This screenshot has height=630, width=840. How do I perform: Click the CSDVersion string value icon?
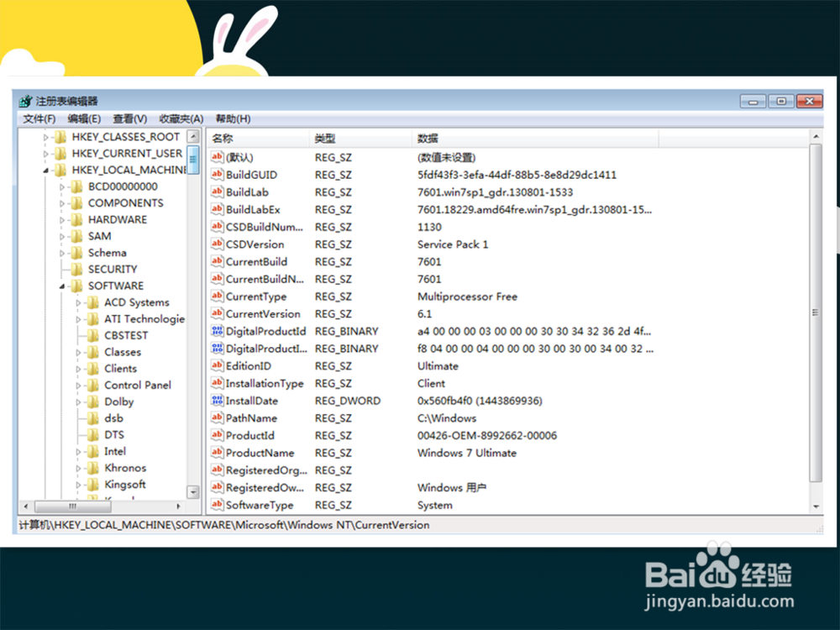[x=217, y=244]
